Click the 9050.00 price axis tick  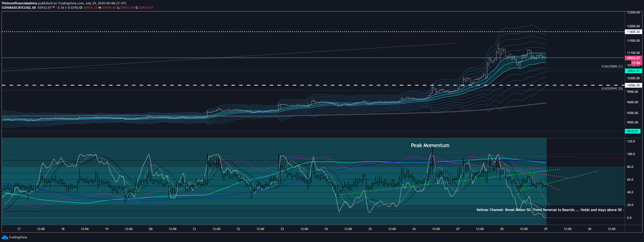point(633,123)
